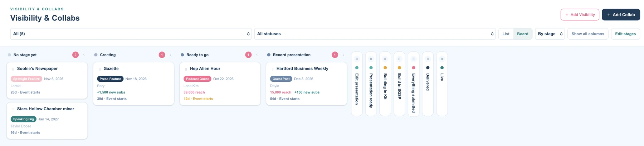Image resolution: width=644 pixels, height=146 pixels.
Task: Click Show all columns button
Action: [x=588, y=34]
